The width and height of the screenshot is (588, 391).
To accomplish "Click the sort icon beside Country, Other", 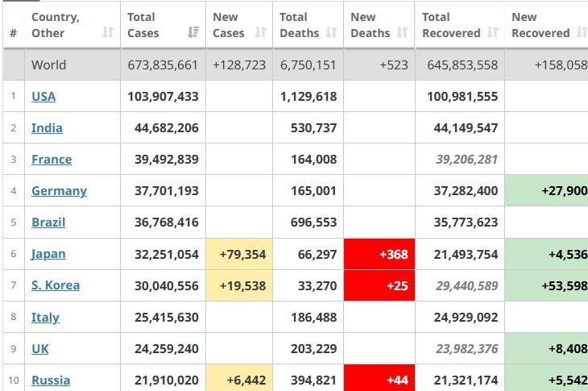I will (x=108, y=33).
